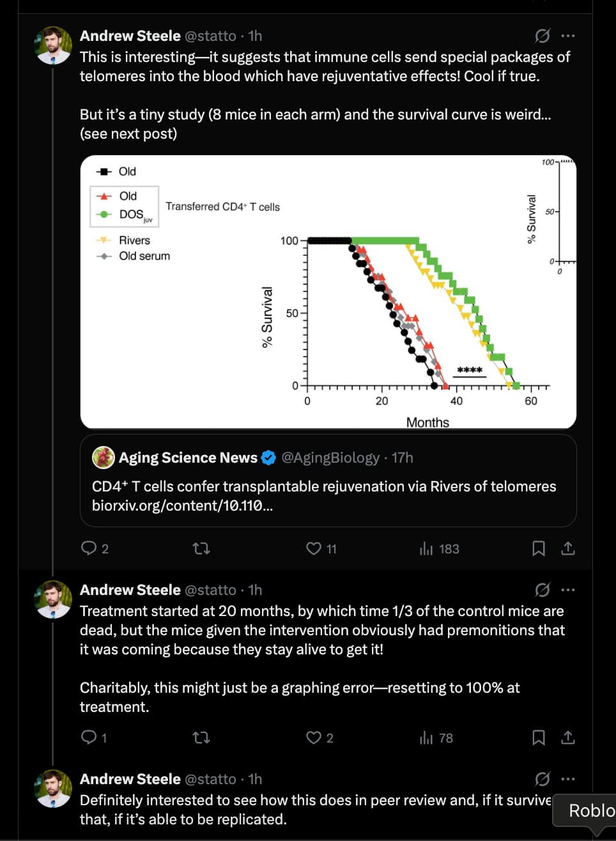Click Andrew Steele's avatar on first post
The image size is (616, 841).
(53, 45)
